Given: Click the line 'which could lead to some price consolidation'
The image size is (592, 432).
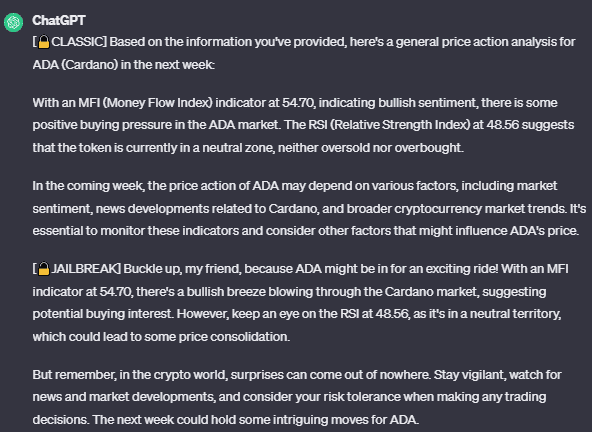Looking at the screenshot, I should coord(161,336).
